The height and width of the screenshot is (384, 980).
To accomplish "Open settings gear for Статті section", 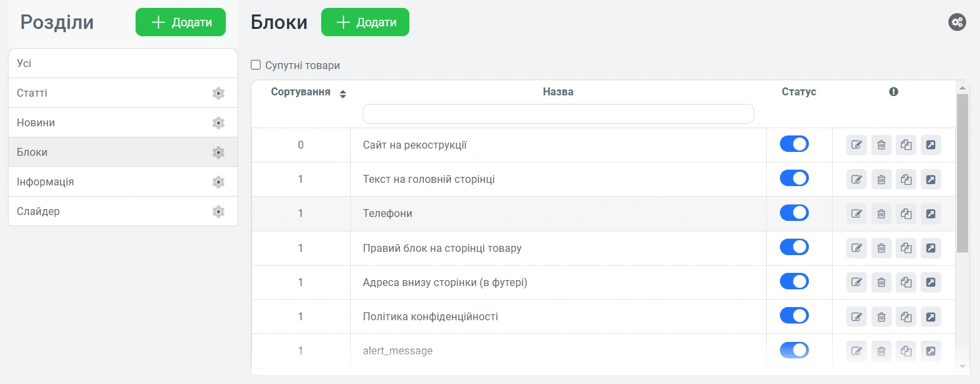I will click(x=219, y=93).
